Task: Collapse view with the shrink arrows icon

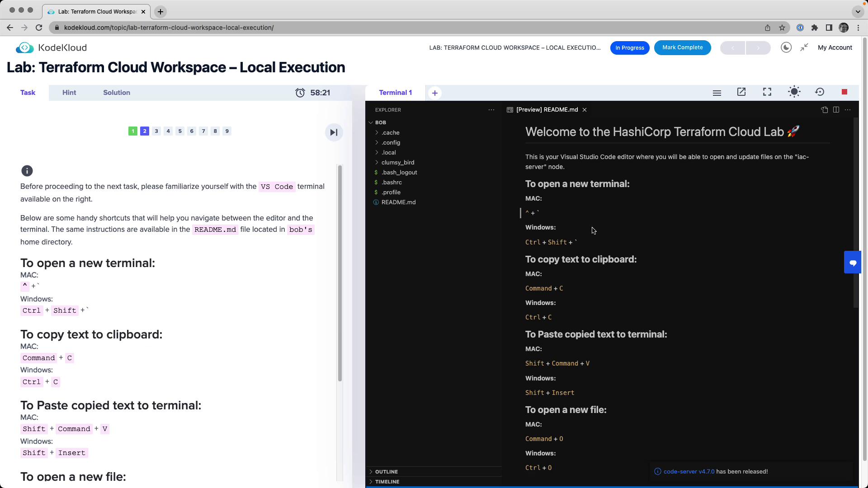Action: (x=804, y=47)
